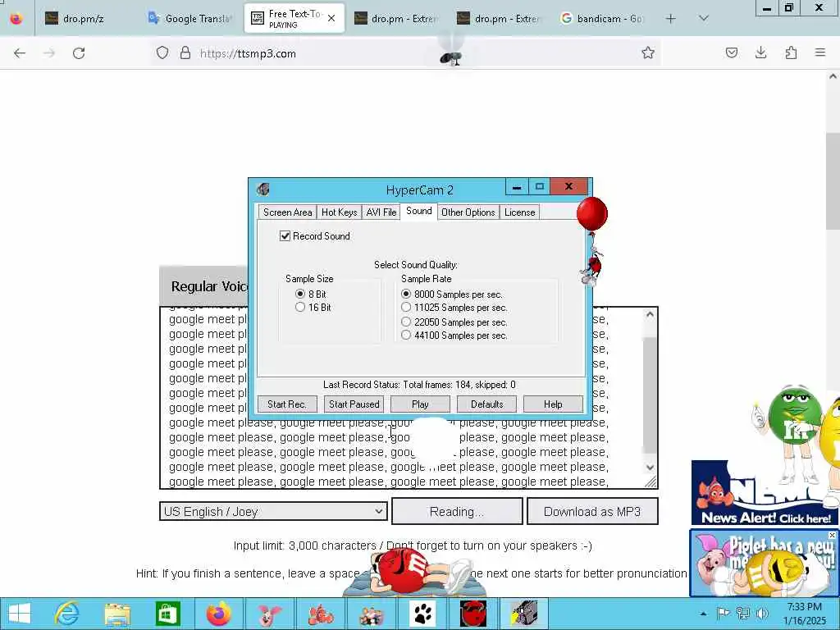This screenshot has height=630, width=840.
Task: Open red M&M taskbar icon
Action: (473, 614)
